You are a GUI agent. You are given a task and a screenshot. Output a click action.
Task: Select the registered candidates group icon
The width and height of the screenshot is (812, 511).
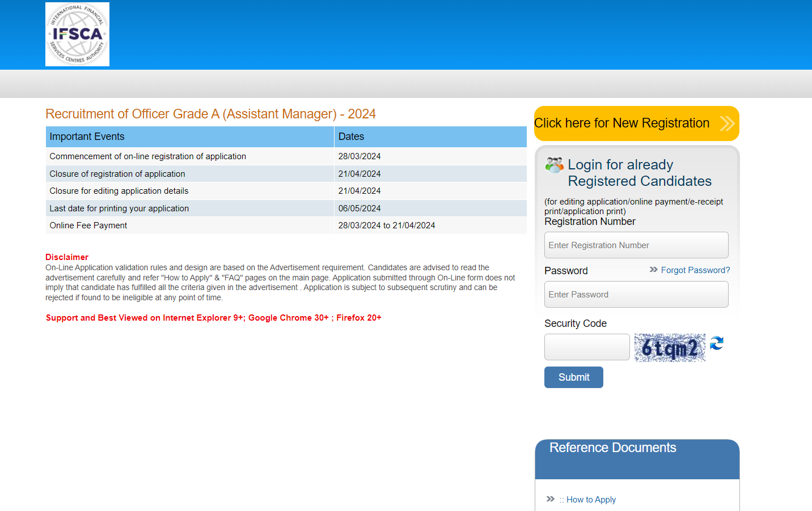tap(553, 165)
